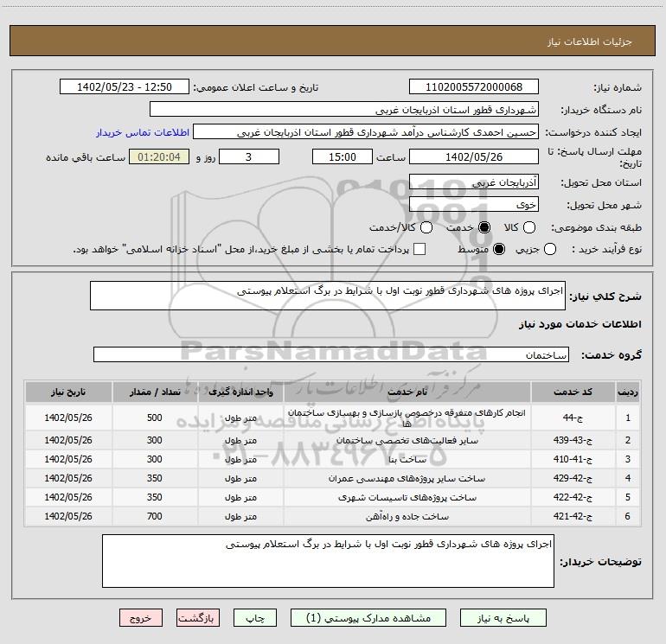Click the announcement date field 1402/05/23 - 12:50
666x644 pixels.
tap(125, 87)
